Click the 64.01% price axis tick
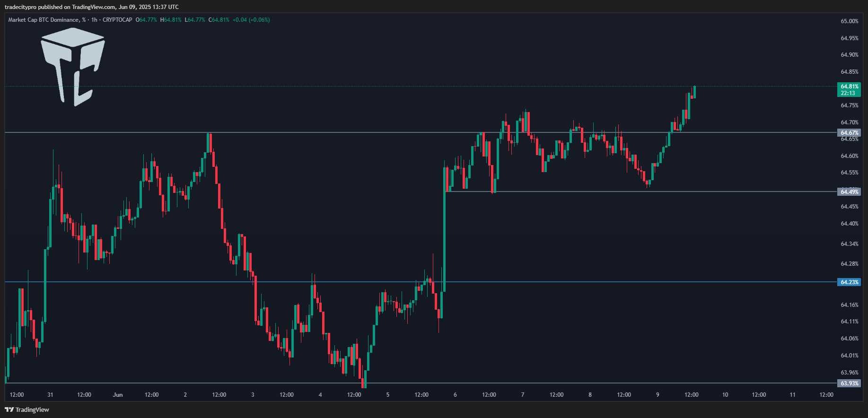Viewport: 868px width, 418px height. pos(850,356)
